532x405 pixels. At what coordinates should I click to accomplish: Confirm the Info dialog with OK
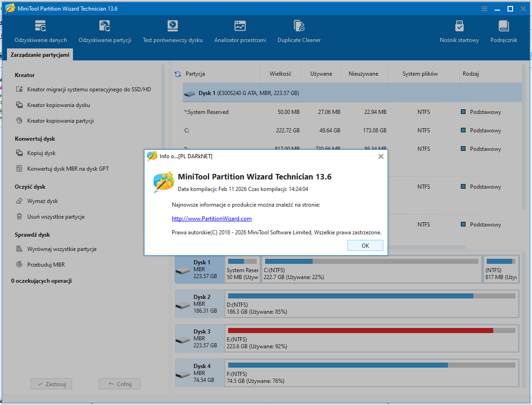coord(365,245)
